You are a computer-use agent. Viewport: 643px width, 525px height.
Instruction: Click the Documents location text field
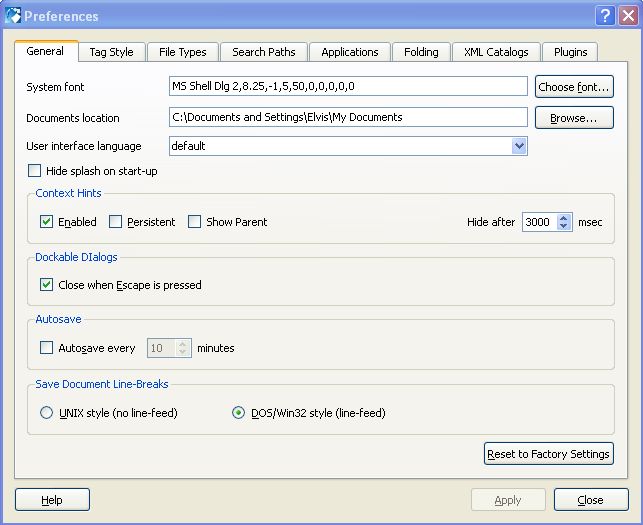coord(348,117)
